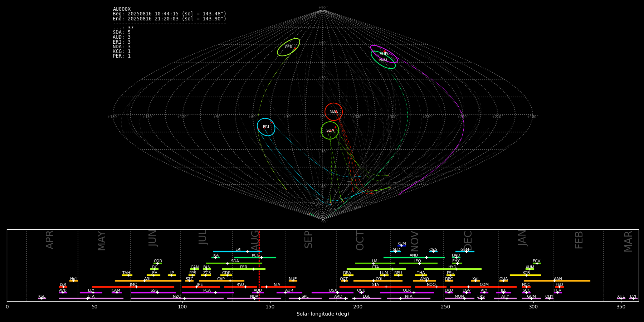Click the ORI shower label in timeline
Viewport: 644px width, 322px height.
click(379, 279)
